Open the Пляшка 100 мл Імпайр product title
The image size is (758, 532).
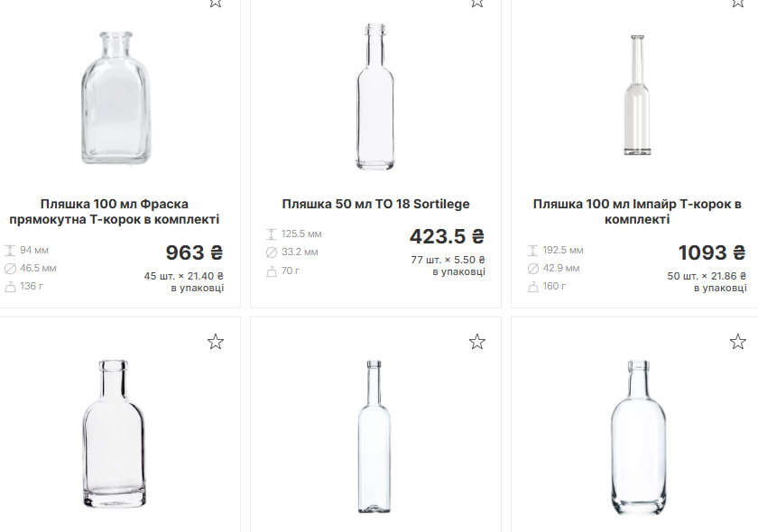pyautogui.click(x=637, y=212)
